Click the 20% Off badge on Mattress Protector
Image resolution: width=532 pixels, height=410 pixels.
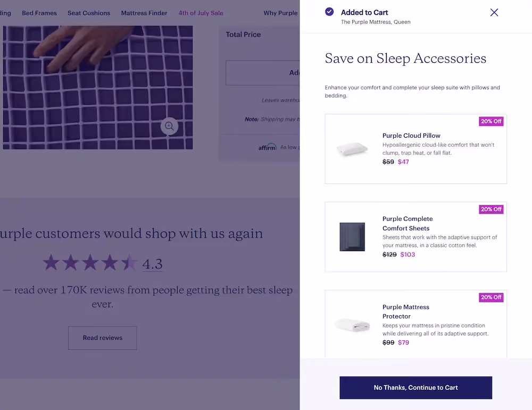point(491,297)
